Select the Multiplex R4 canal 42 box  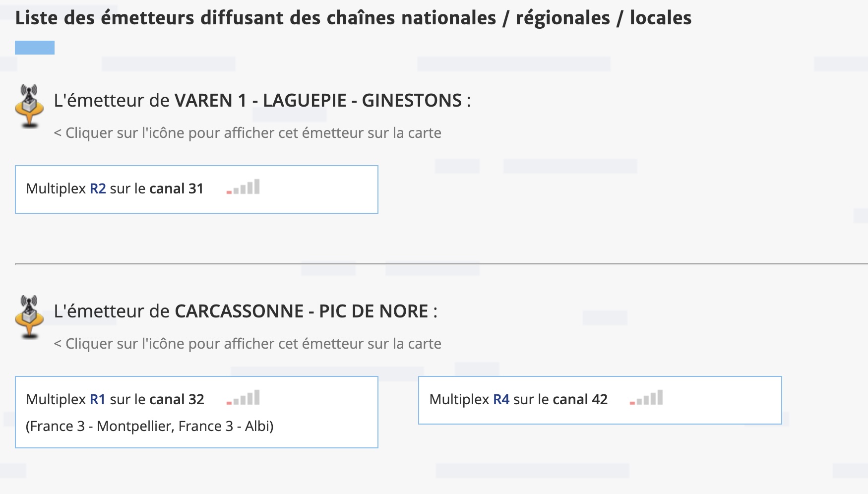(x=600, y=400)
